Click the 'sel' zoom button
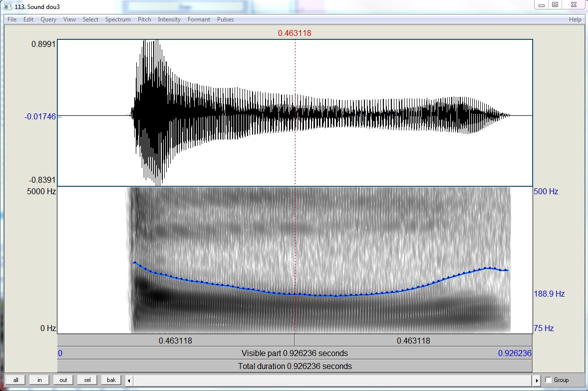588x391 pixels. tap(87, 380)
